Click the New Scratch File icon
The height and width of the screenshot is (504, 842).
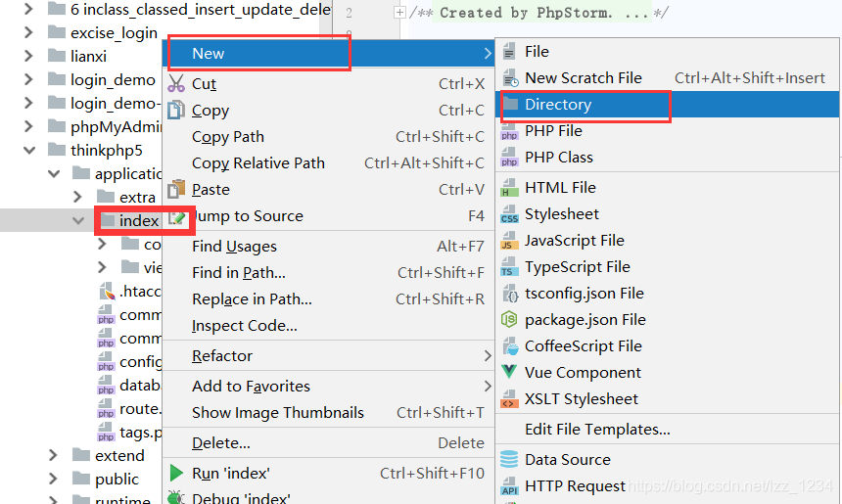click(509, 78)
